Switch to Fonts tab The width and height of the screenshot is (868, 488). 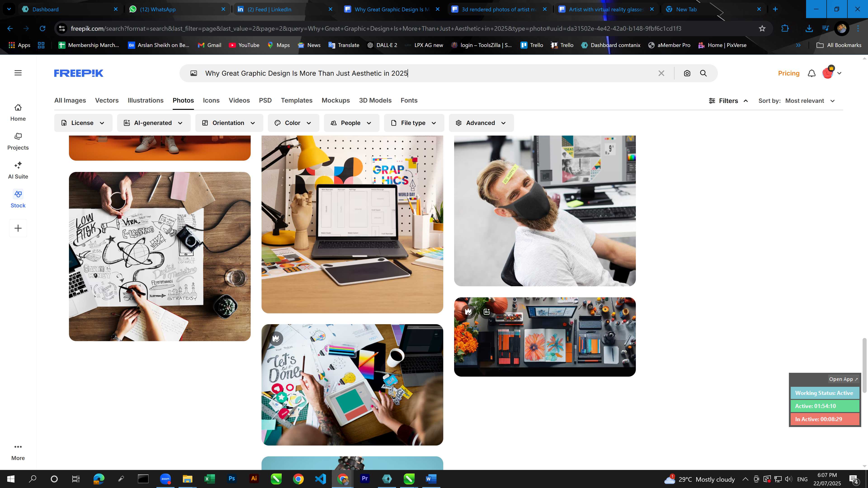[x=409, y=100]
